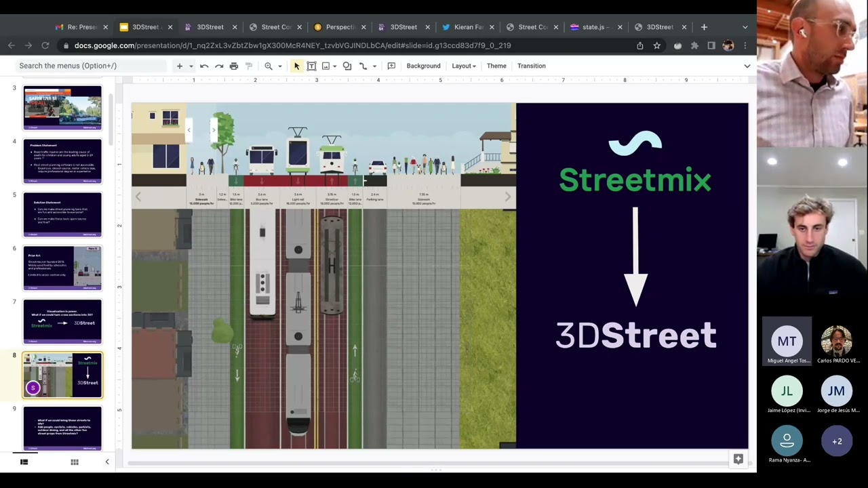Click the JL participant avatar
This screenshot has width=868, height=488.
point(787,390)
